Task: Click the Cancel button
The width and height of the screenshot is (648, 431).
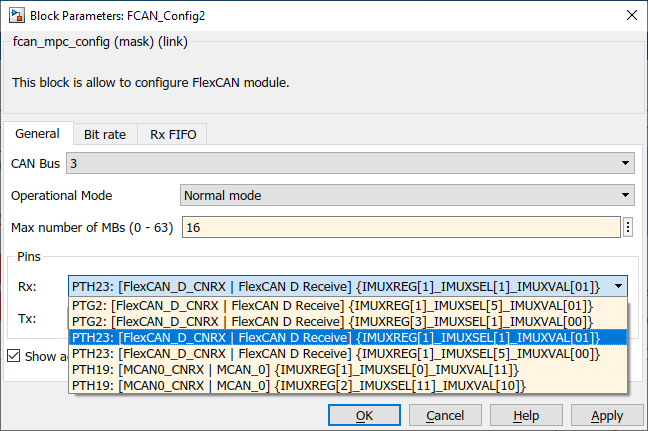Action: [446, 415]
